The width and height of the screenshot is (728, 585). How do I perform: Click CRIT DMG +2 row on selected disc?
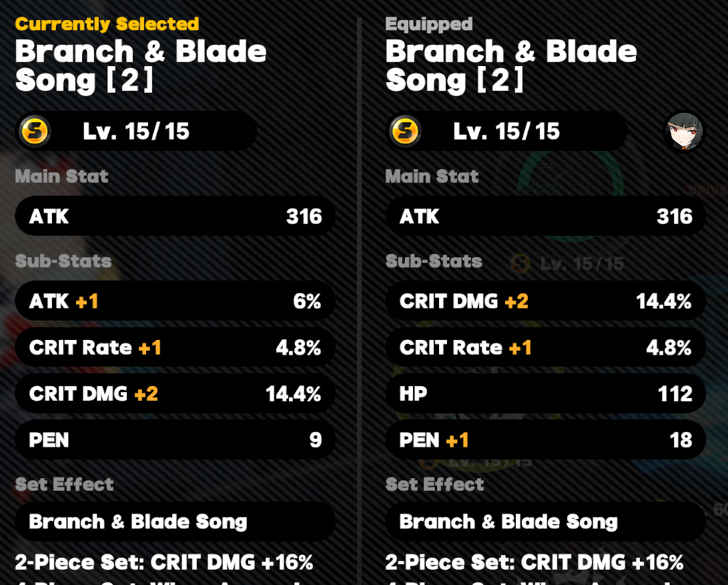coord(175,393)
